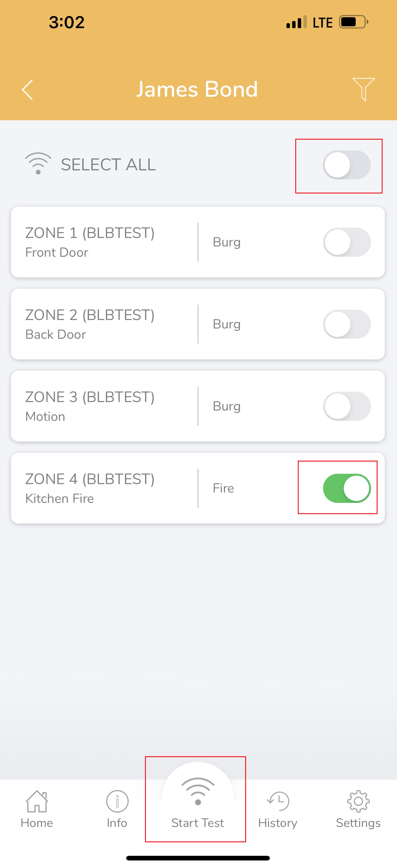Open the History clock icon
Viewport: 397px width, 868px height.
pyautogui.click(x=278, y=801)
